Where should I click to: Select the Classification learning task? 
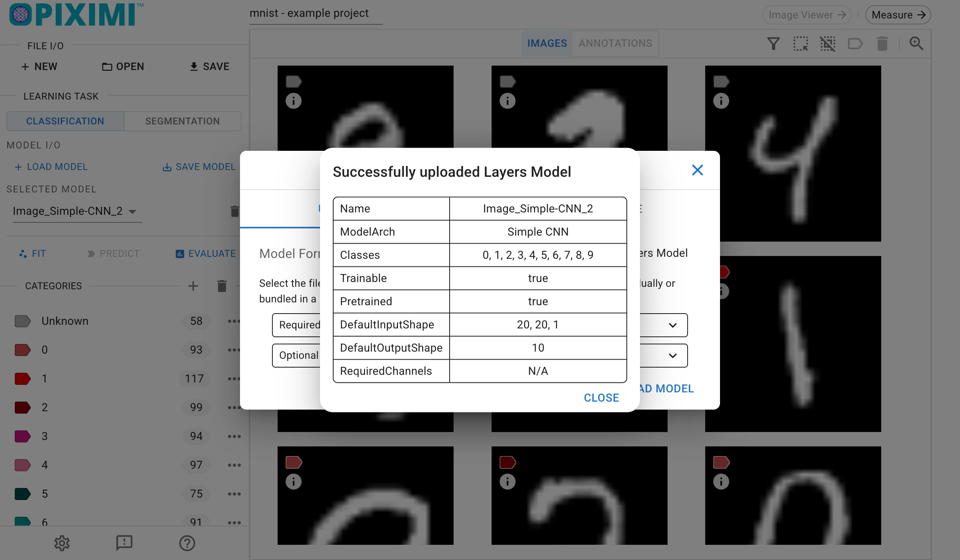pyautogui.click(x=65, y=121)
